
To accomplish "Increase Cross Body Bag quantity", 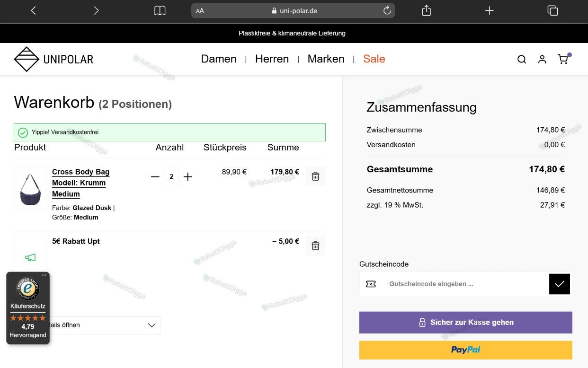I will pyautogui.click(x=188, y=177).
